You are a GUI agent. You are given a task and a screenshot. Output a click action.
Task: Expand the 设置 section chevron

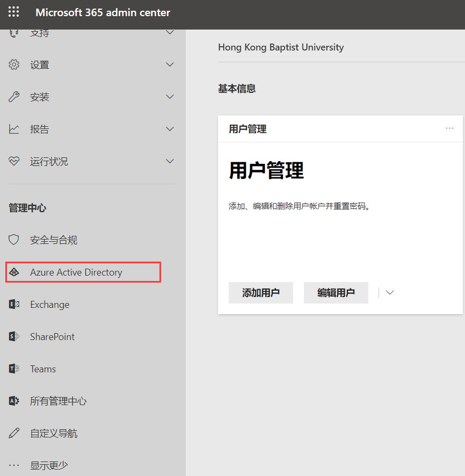(x=170, y=65)
